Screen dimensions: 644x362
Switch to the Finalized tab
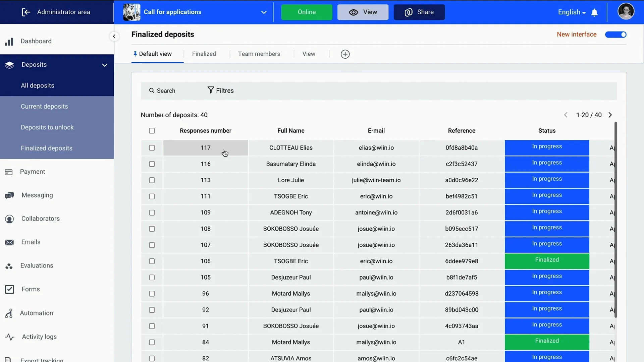click(x=204, y=54)
